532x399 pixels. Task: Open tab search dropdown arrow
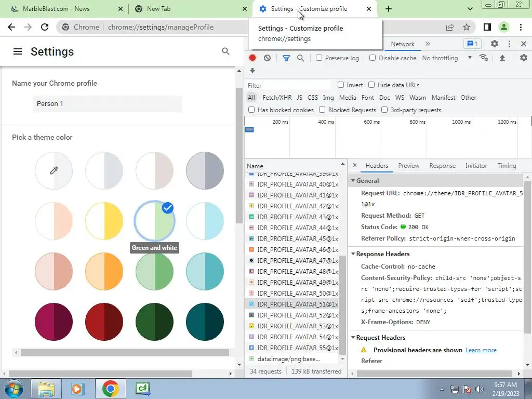(470, 9)
